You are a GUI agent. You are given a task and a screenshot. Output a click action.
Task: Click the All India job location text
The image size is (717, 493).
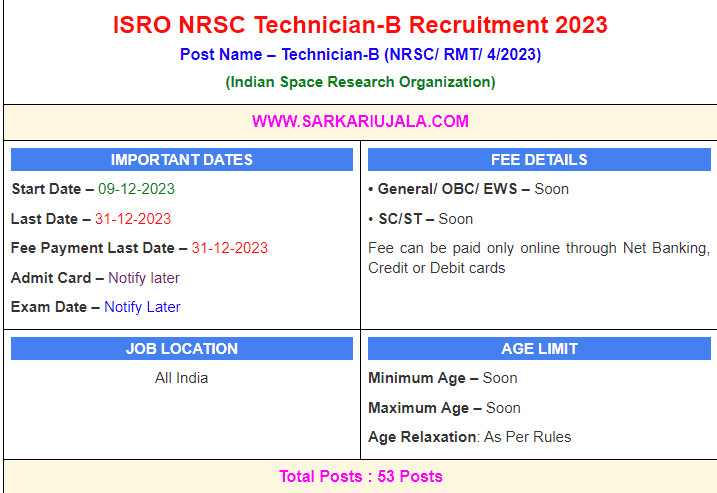[x=181, y=378]
